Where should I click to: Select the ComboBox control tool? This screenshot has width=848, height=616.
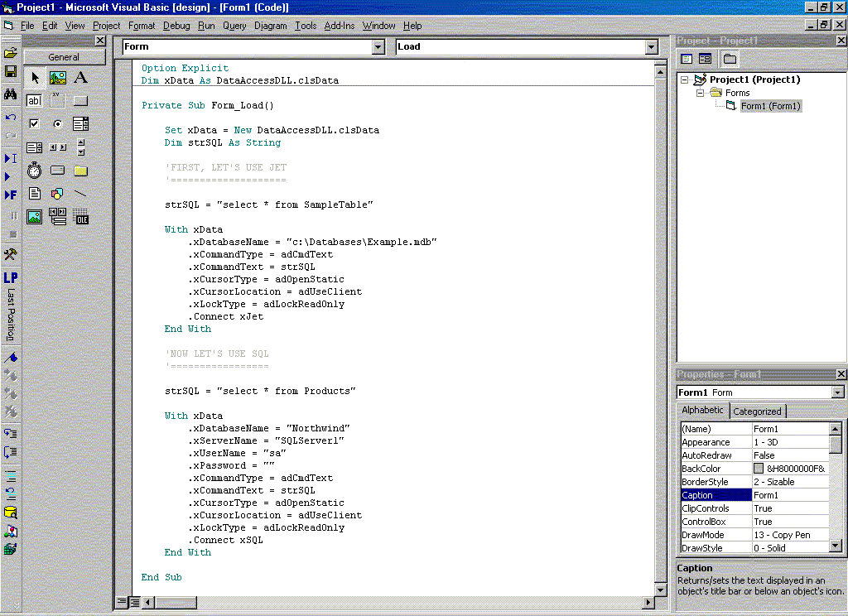click(x=80, y=124)
